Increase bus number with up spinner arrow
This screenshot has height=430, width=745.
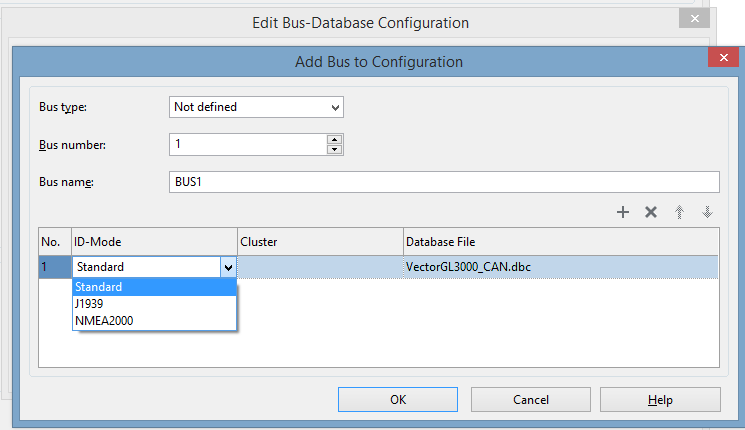pyautogui.click(x=334, y=140)
